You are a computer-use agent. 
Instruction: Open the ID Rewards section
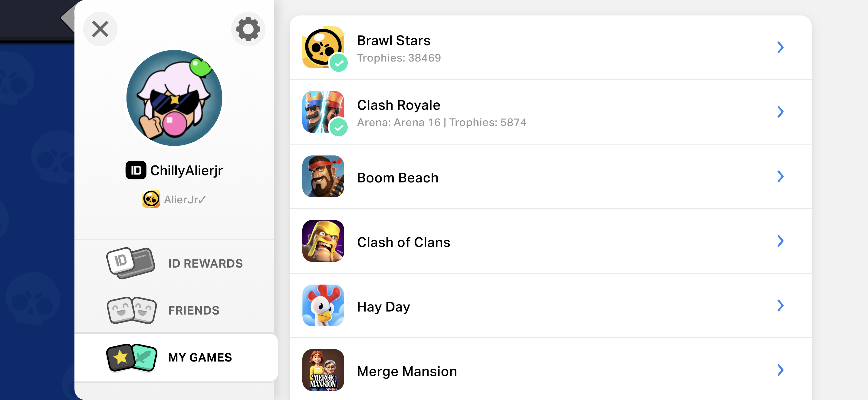click(175, 263)
